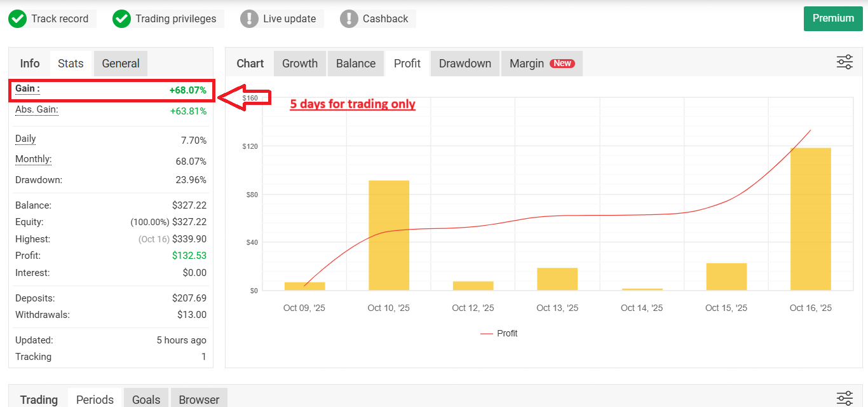Viewport: 868px width, 407px height.
Task: Click the Live update grey exclamation icon
Action: (x=249, y=19)
